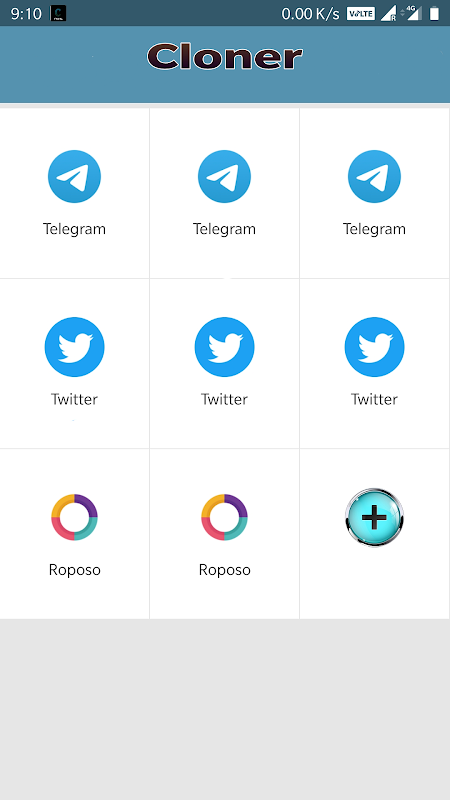Tap the VoLTE indicator in status bar
This screenshot has height=800, width=450.
361,14
